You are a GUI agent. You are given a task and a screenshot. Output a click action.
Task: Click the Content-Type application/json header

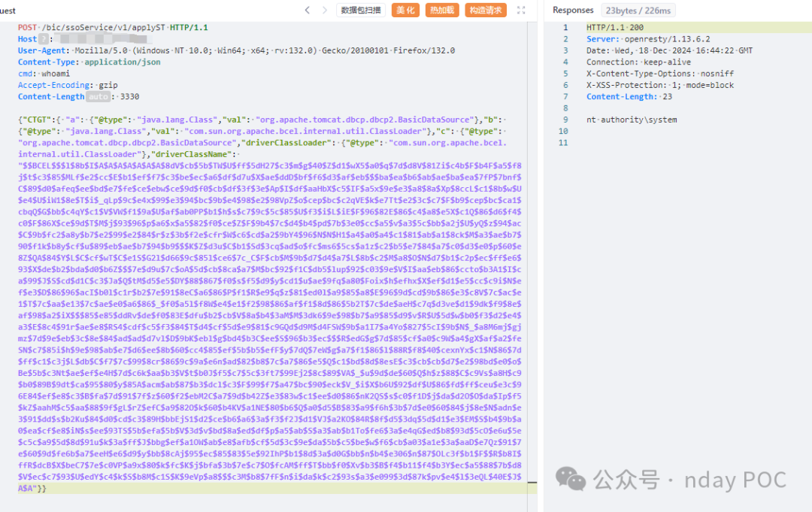pos(89,62)
